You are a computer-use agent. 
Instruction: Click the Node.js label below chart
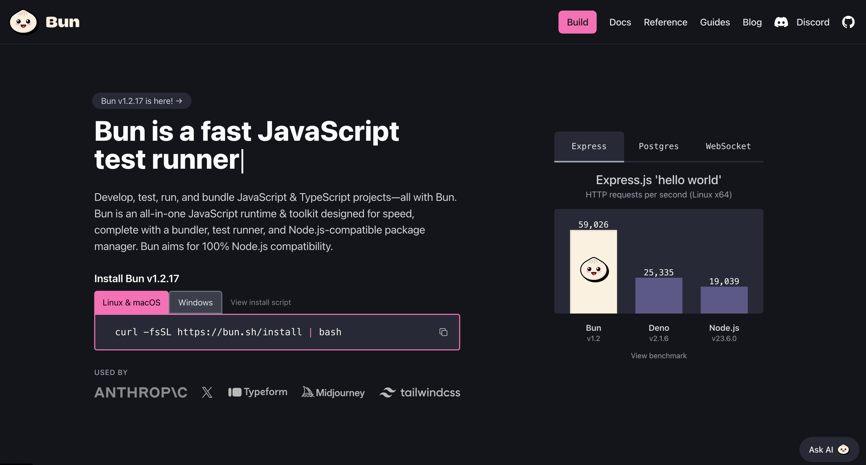tap(724, 328)
